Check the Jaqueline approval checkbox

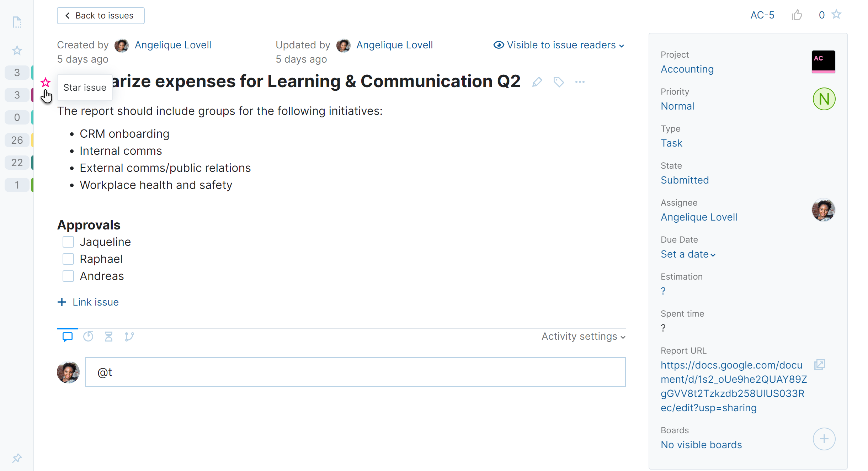coord(68,242)
